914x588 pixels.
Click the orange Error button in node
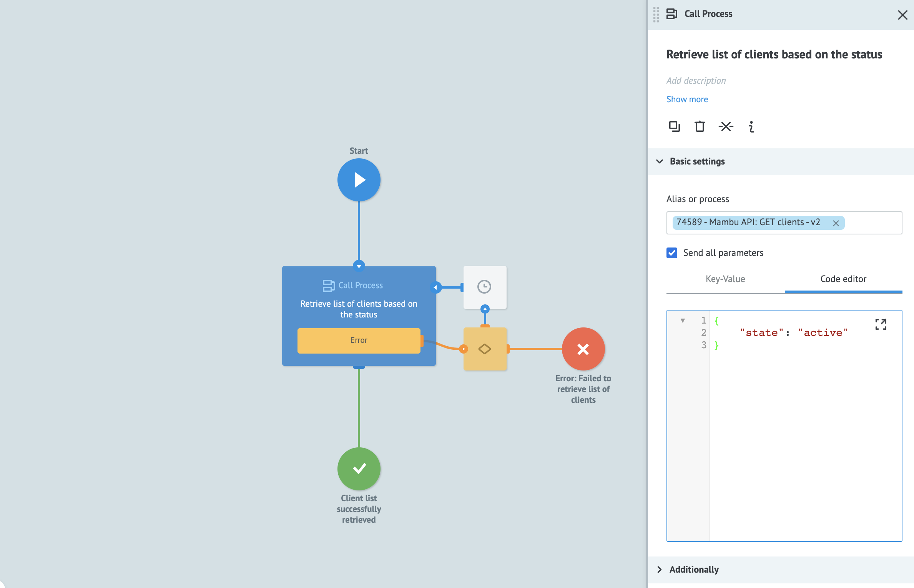[x=359, y=340]
